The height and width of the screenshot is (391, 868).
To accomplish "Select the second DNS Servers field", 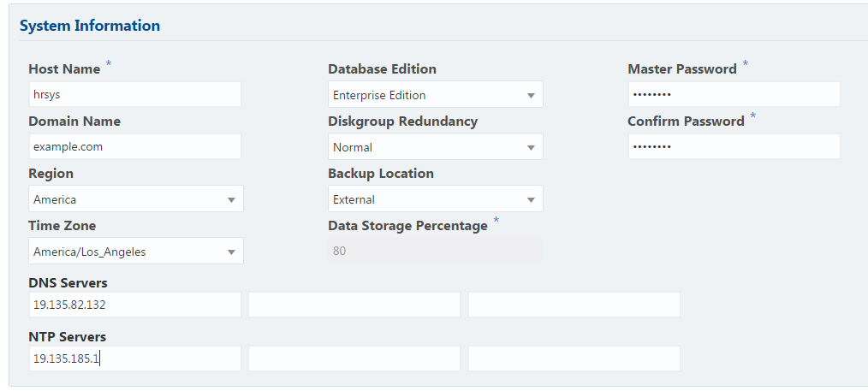I will click(x=354, y=305).
